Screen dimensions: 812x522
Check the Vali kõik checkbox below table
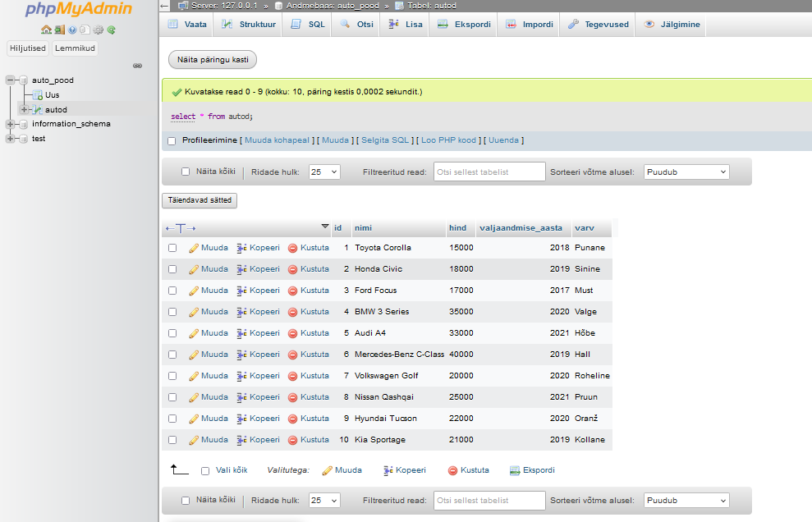pyautogui.click(x=205, y=471)
